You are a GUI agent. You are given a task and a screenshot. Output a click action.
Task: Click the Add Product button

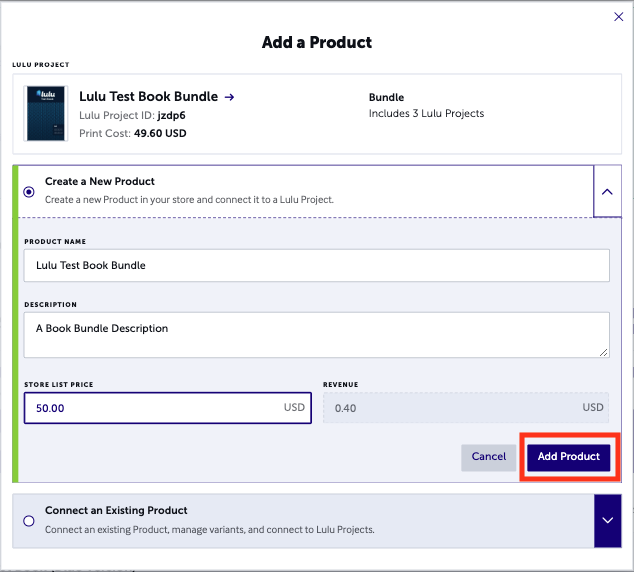pos(568,458)
